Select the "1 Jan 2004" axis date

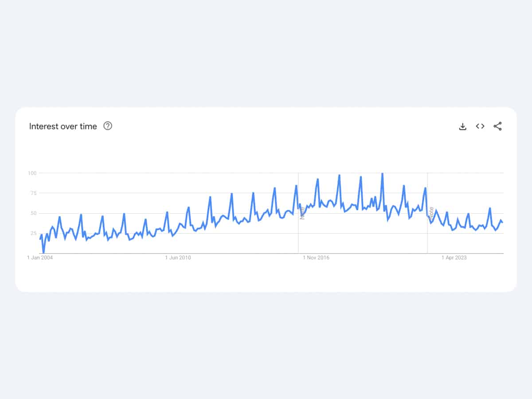coord(40,258)
